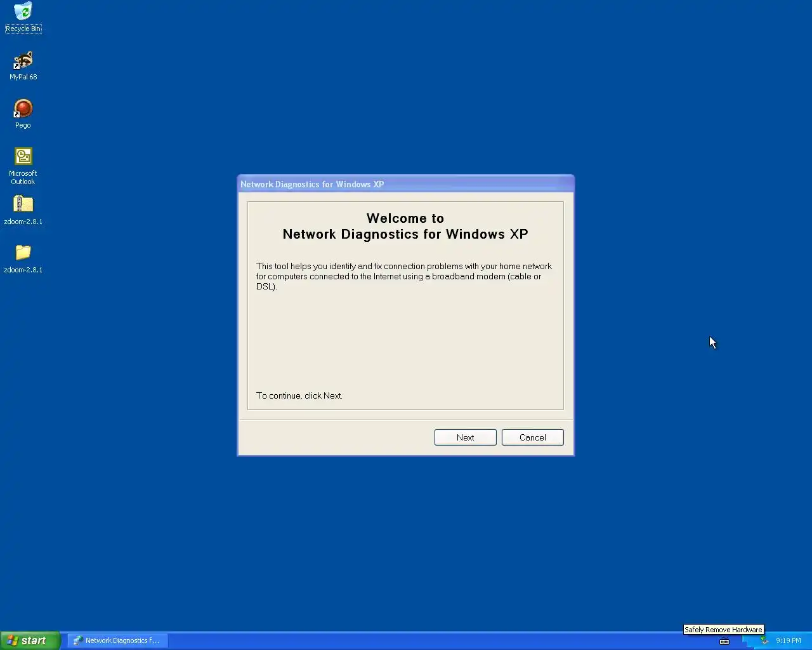Click the Safely Remove Hardware tooltip
812x650 pixels.
(x=723, y=630)
